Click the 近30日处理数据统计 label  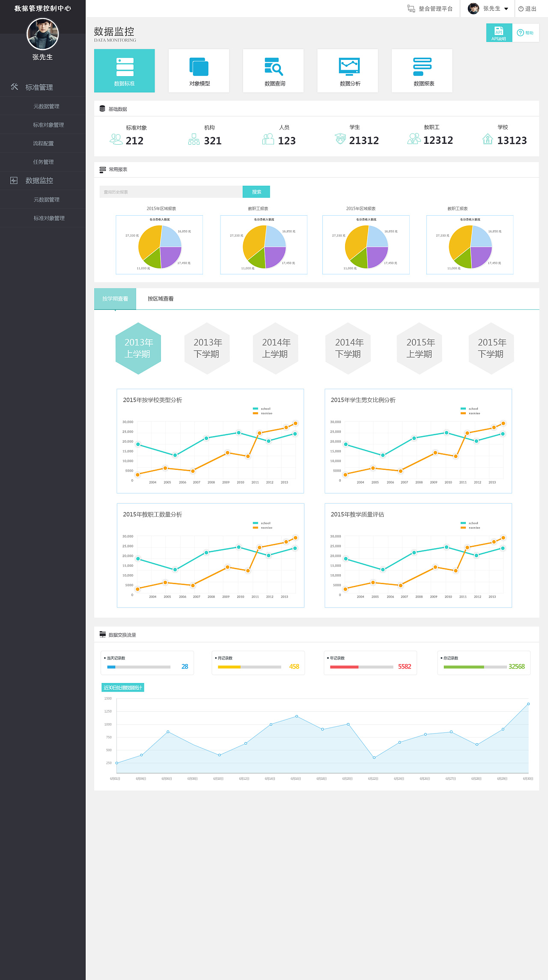pyautogui.click(x=123, y=687)
